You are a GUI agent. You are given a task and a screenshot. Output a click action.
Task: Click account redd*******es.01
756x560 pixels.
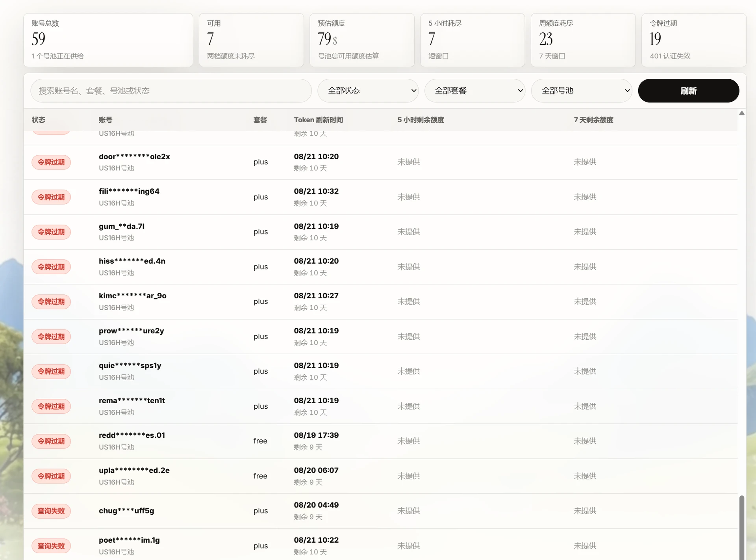click(132, 435)
